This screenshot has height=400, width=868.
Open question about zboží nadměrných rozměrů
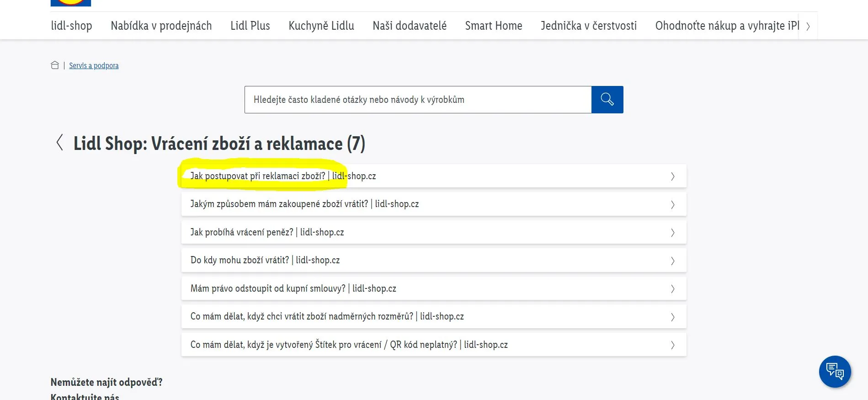point(434,316)
